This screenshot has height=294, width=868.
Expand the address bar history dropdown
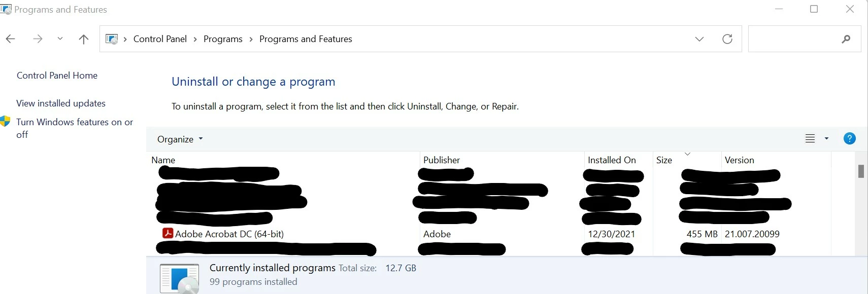(x=699, y=39)
